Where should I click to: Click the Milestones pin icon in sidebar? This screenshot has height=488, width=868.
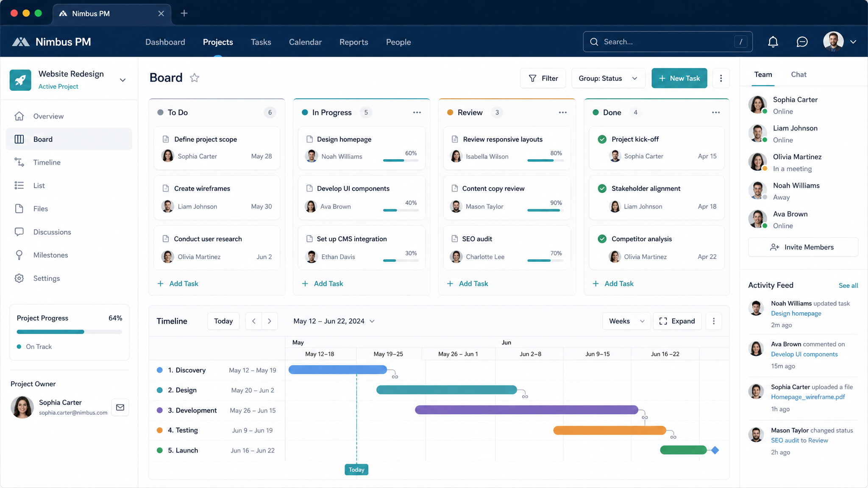click(19, 255)
